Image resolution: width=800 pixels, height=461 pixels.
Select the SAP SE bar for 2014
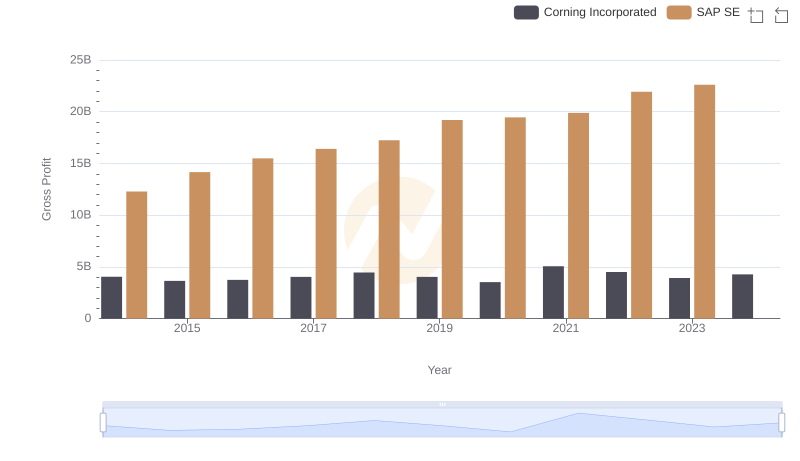coord(137,255)
